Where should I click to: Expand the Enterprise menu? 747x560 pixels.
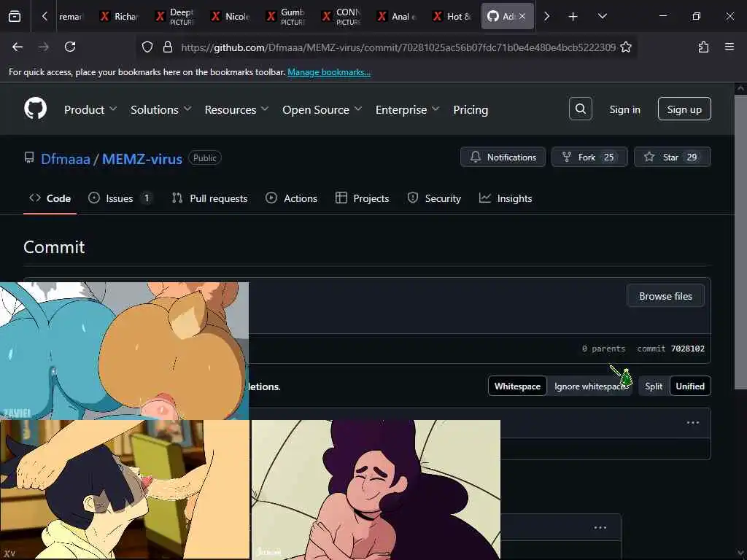pyautogui.click(x=407, y=109)
